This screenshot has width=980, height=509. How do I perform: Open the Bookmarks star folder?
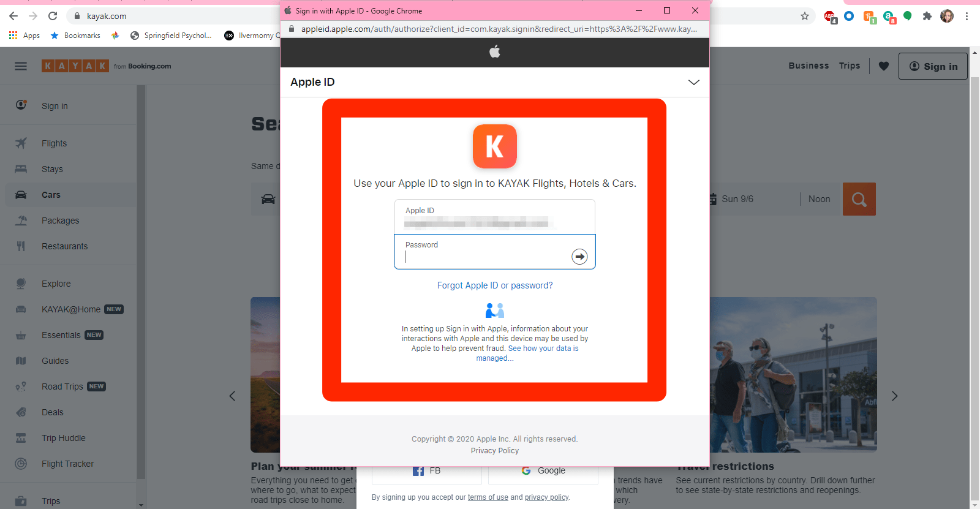[x=75, y=36]
